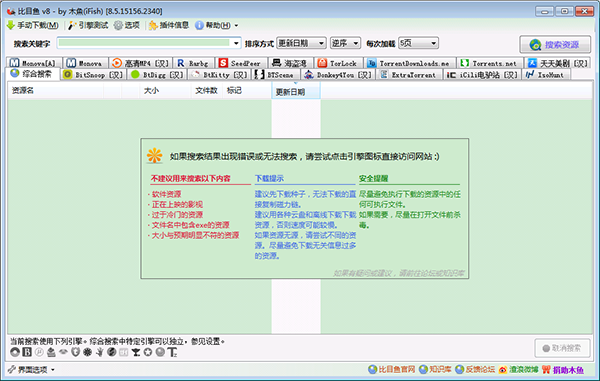The image size is (600, 381).
Task: Switch to the BtKitty [汉] tab
Action: pos(220,75)
